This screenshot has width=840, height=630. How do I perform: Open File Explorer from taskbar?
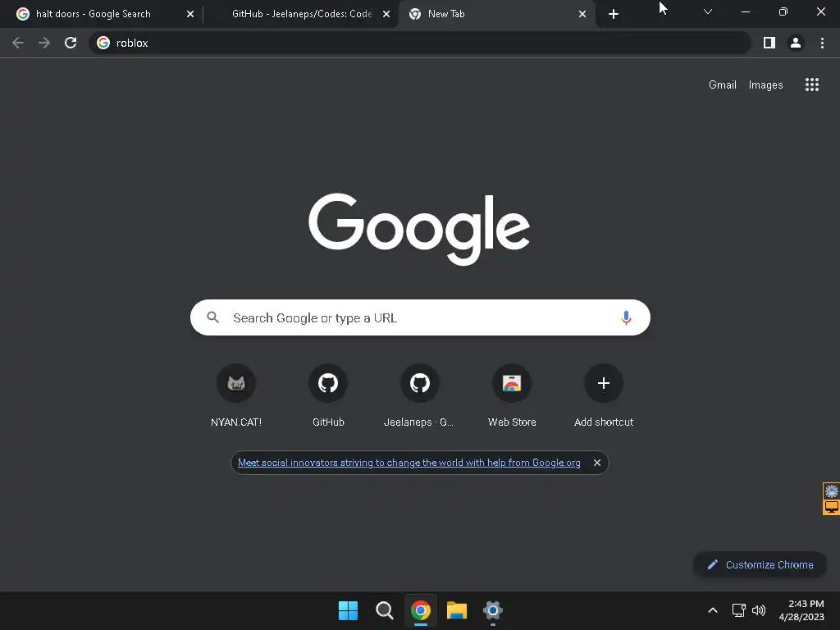point(457,610)
